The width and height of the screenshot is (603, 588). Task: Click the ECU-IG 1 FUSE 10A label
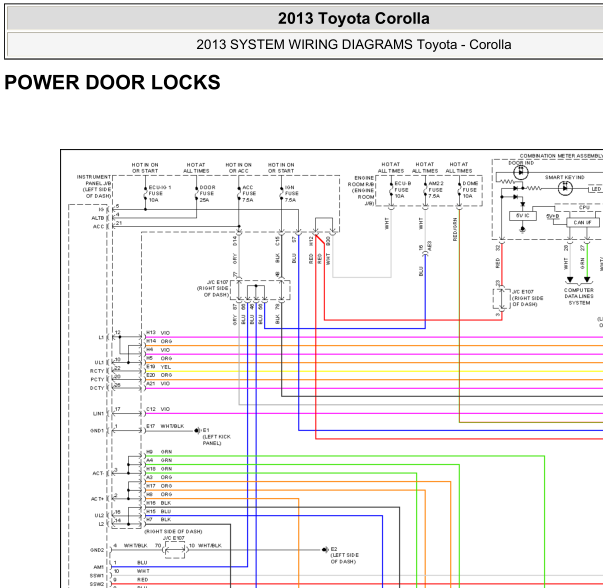point(160,193)
